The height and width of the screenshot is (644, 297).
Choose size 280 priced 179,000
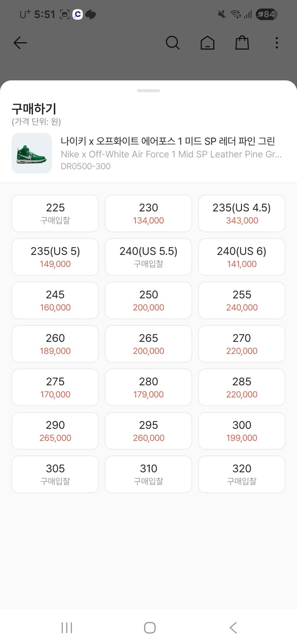click(x=148, y=387)
